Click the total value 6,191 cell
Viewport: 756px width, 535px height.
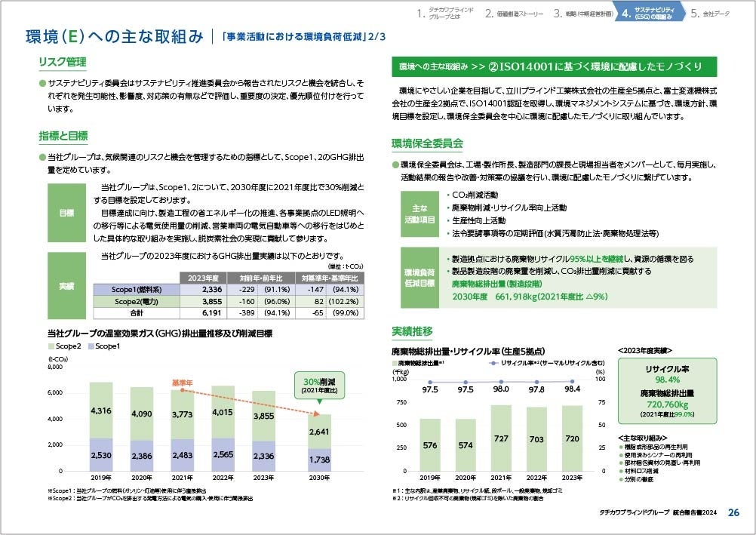pyautogui.click(x=203, y=313)
